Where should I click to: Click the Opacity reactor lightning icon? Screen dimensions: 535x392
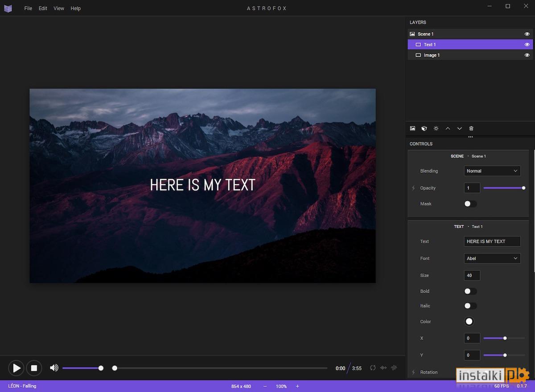(x=413, y=188)
